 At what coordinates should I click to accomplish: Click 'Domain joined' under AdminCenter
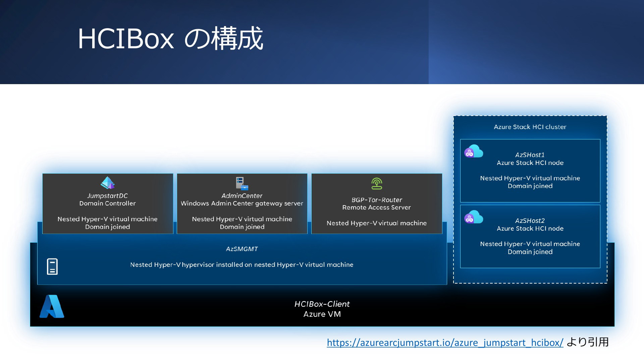tap(242, 227)
